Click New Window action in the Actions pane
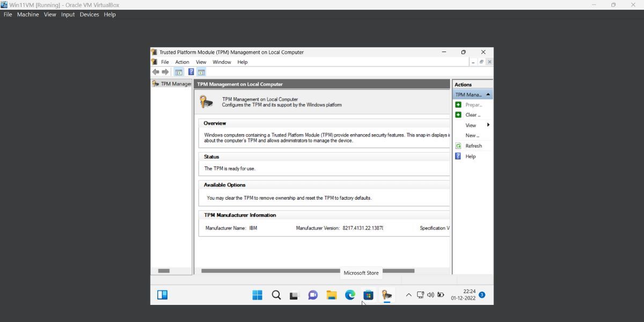The height and width of the screenshot is (322, 644). pos(472,135)
